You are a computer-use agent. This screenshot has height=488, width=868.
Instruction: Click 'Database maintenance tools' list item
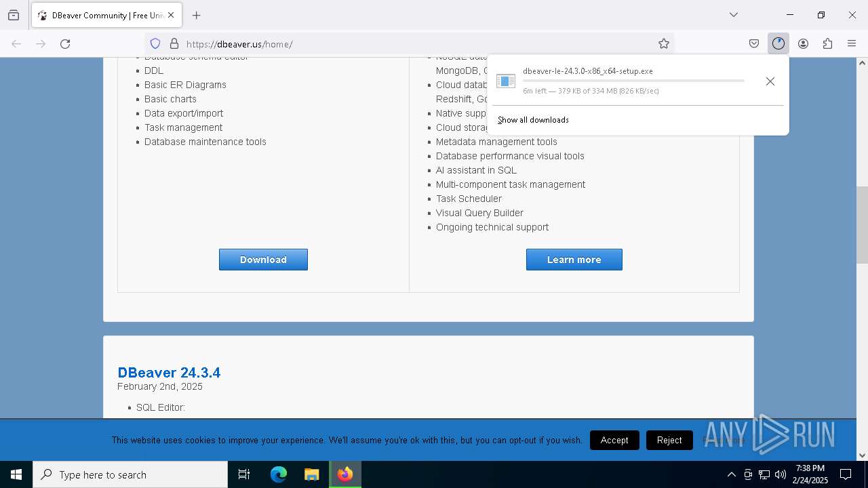point(205,142)
